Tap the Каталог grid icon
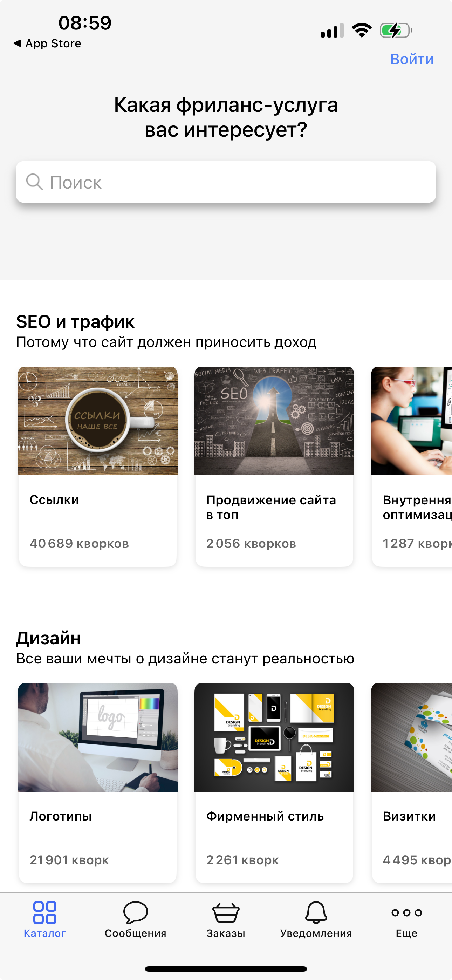The width and height of the screenshot is (452, 980). click(x=45, y=912)
